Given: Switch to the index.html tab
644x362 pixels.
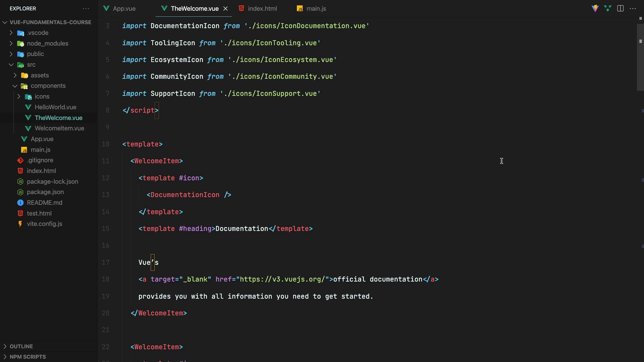Looking at the screenshot, I should 262,8.
